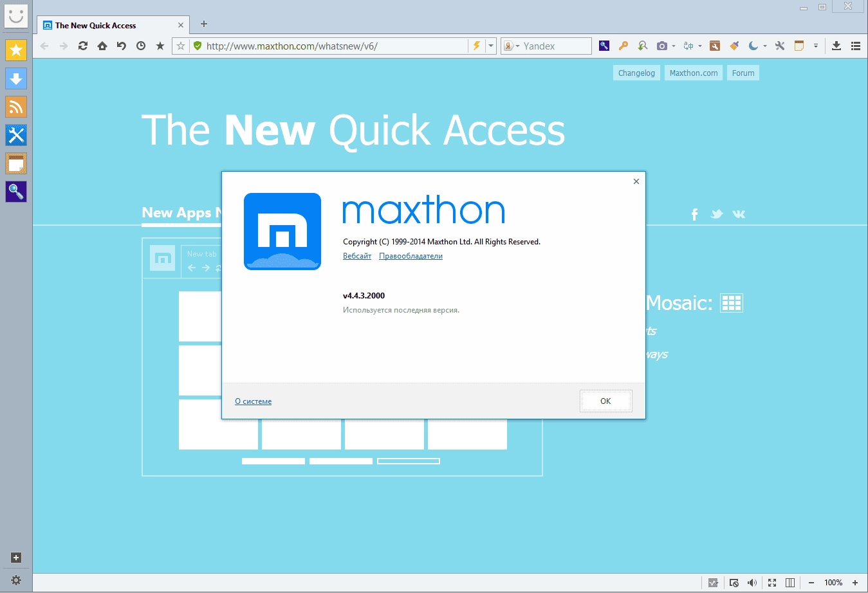The width and height of the screenshot is (868, 593).
Task: Click the URL address field
Action: 335,46
